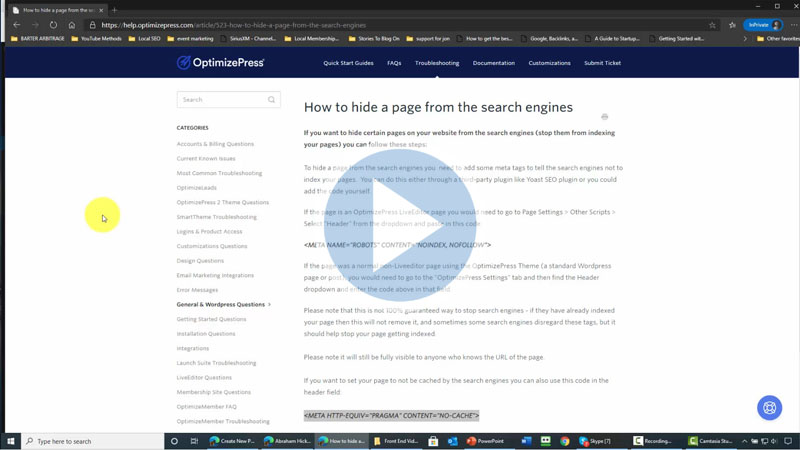This screenshot has height=450, width=800.
Task: Refresh the page with browser reload button
Action: [x=53, y=25]
